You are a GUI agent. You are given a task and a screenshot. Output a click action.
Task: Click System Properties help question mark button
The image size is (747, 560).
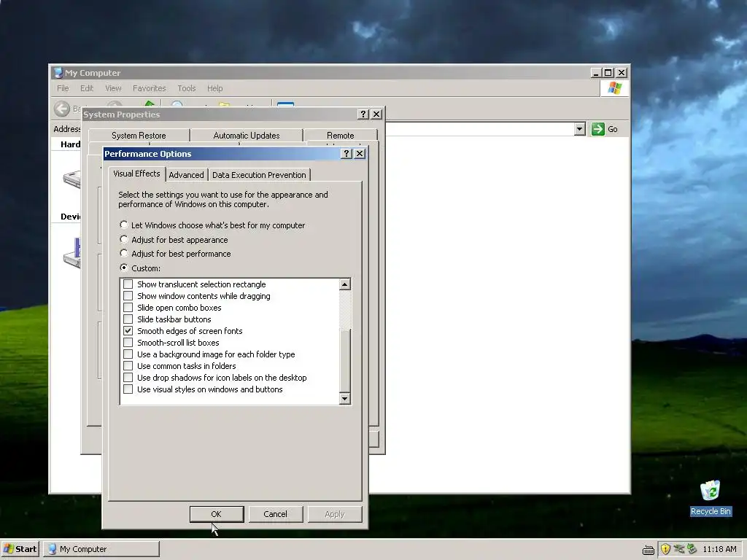click(363, 114)
